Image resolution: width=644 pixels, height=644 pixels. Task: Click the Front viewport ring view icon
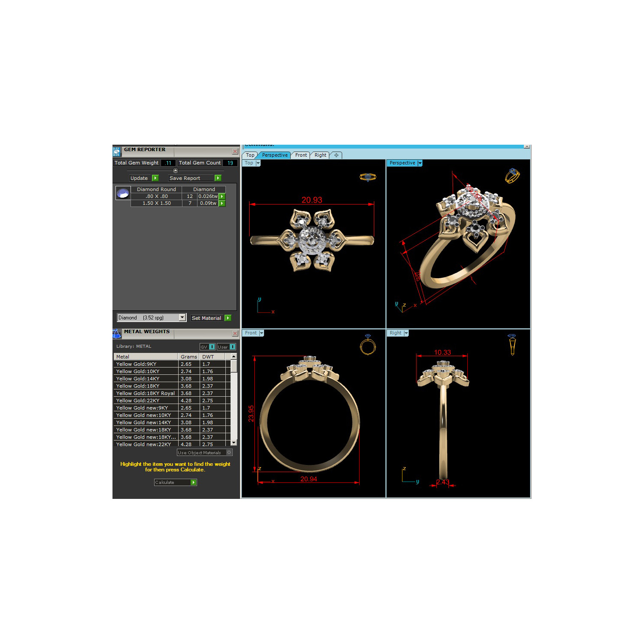(x=368, y=345)
